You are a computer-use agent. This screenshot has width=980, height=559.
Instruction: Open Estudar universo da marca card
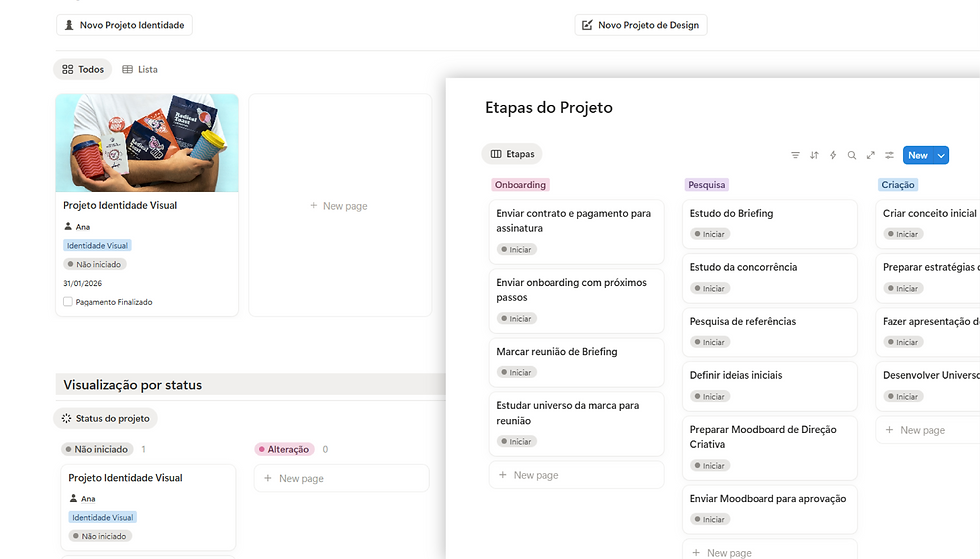click(576, 423)
